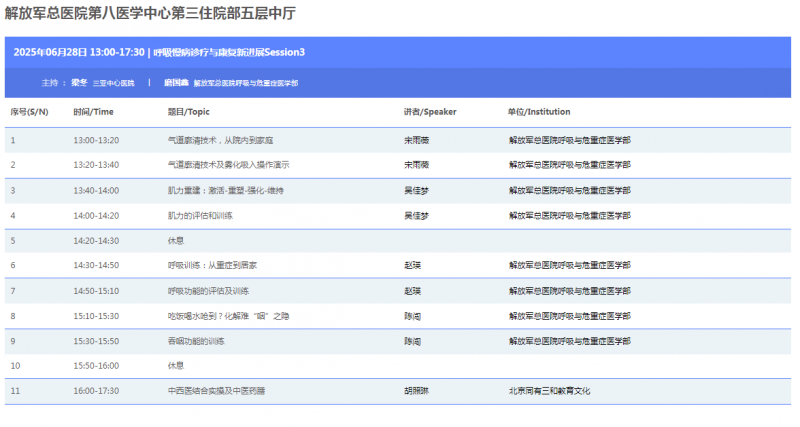This screenshot has height=427, width=800.
Task: Select time cell 14:50-15:10
Action: pos(96,291)
